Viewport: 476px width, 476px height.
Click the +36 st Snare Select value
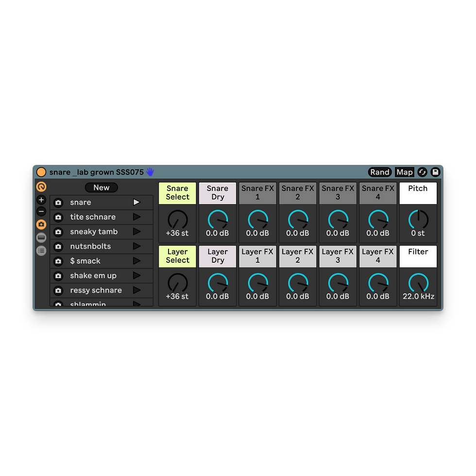pos(177,233)
